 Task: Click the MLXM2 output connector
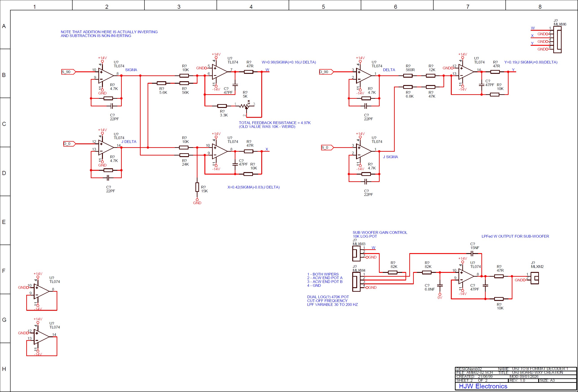point(534,278)
